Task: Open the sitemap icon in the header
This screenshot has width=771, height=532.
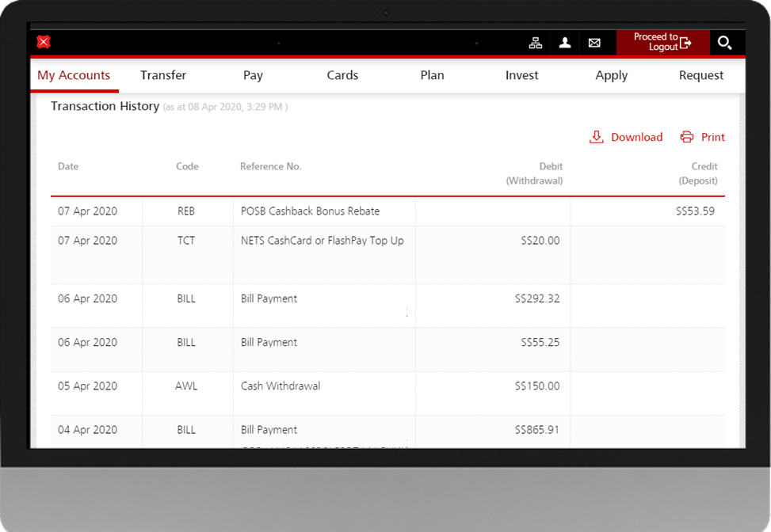Action: [x=536, y=43]
